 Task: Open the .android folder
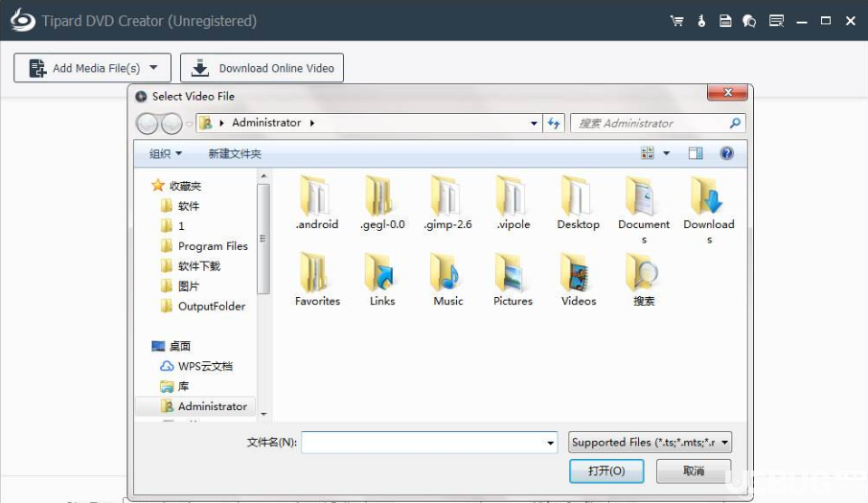(x=317, y=202)
